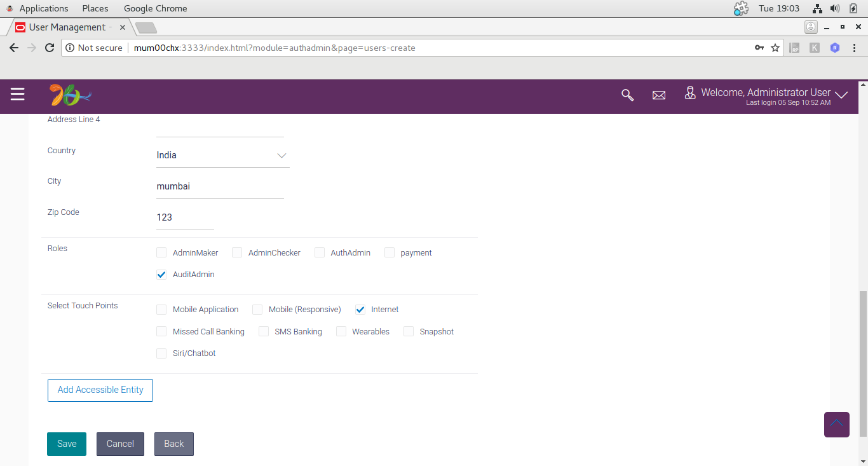Image resolution: width=868 pixels, height=466 pixels.
Task: Open the hamburger navigation menu
Action: 17,95
